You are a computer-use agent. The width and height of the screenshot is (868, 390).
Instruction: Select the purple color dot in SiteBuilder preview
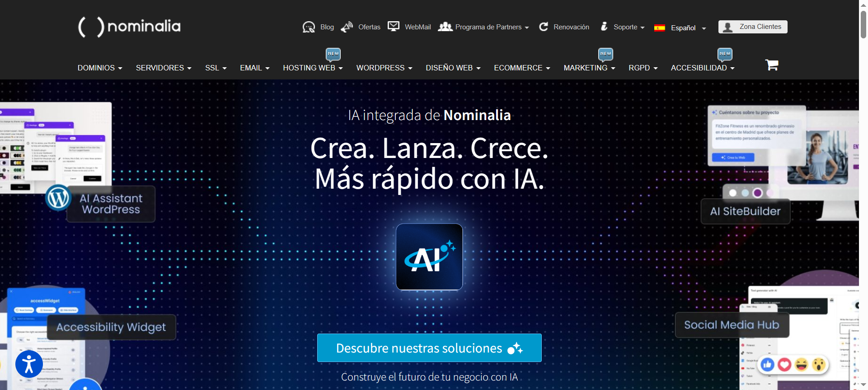[758, 193]
